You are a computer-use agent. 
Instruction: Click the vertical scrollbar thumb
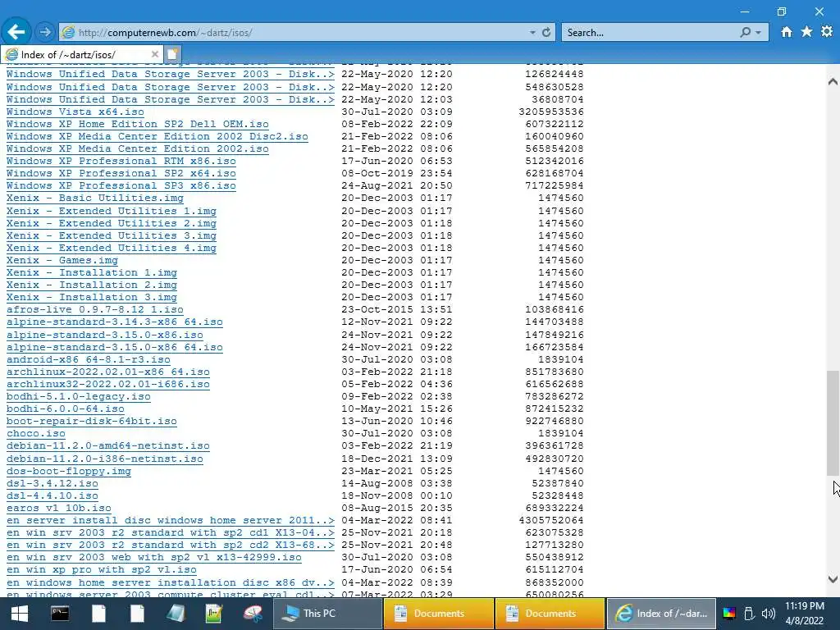(833, 422)
